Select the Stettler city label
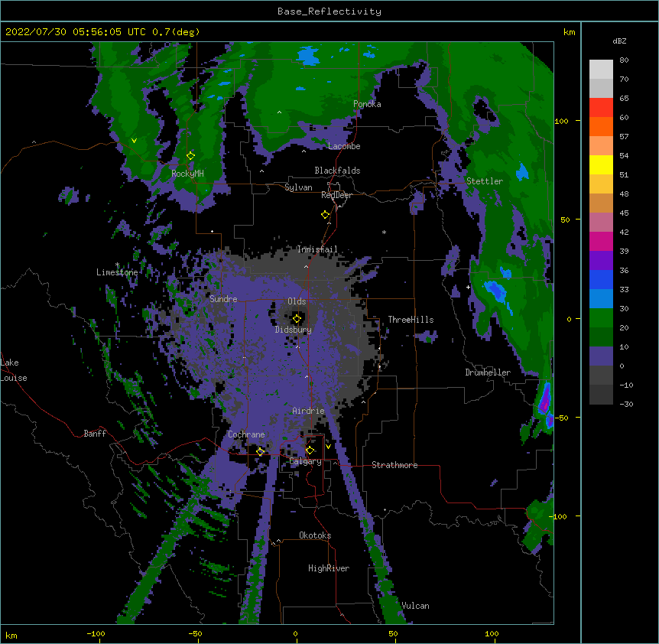 (485, 181)
